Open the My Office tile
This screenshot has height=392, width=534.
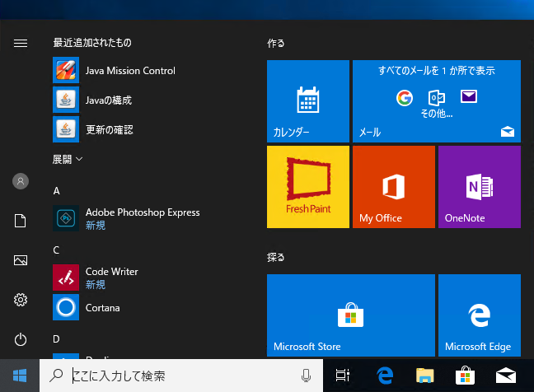[x=394, y=187]
